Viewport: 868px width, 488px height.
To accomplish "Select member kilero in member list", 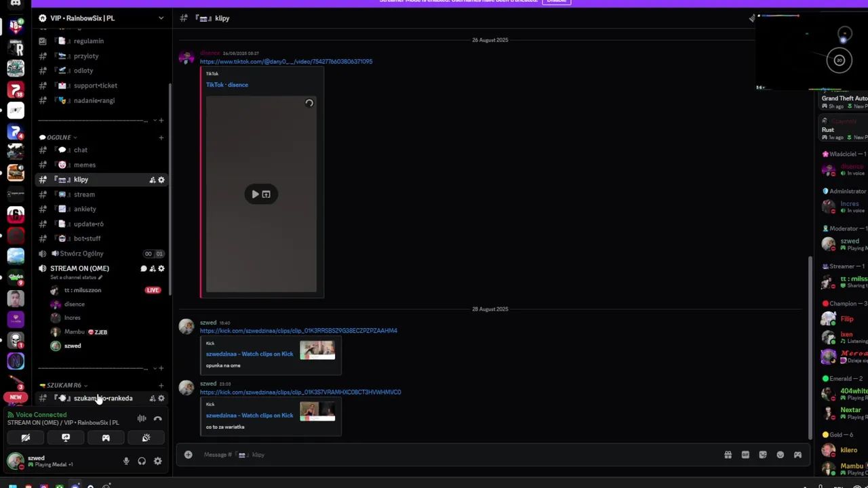I will (844, 450).
